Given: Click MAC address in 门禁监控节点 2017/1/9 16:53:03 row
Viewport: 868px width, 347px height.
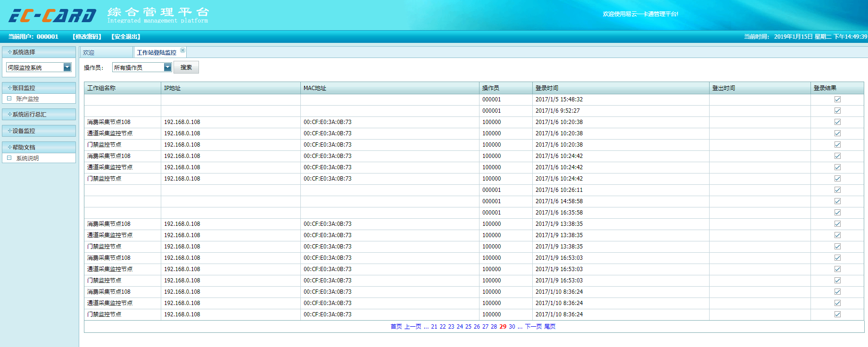Looking at the screenshot, I should (328, 281).
